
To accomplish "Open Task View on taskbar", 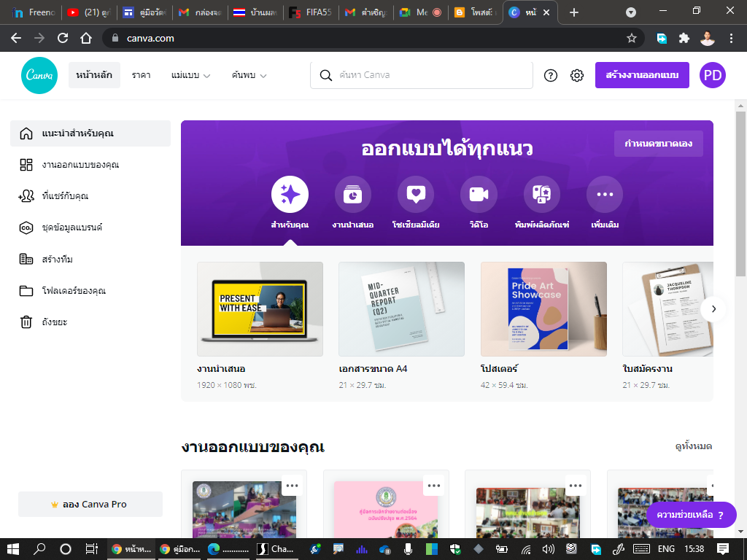I will (x=91, y=549).
